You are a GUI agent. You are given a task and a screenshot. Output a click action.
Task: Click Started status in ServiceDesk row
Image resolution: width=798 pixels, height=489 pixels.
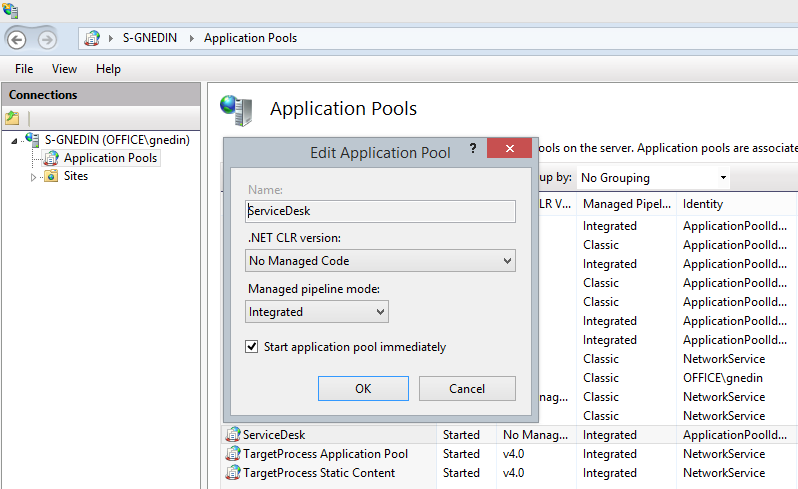coord(461,435)
